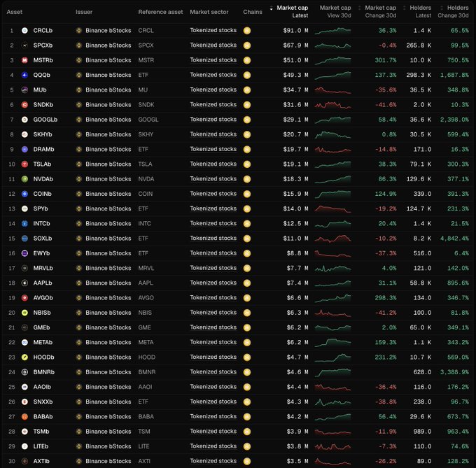Click the TSLAb red logo icon

click(x=25, y=164)
